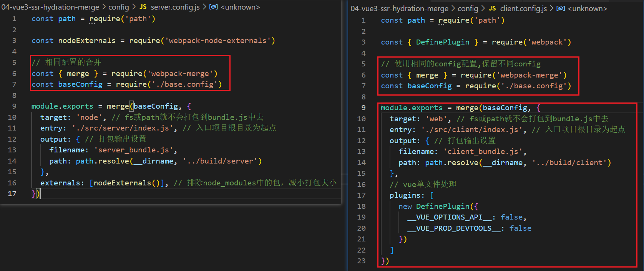The width and height of the screenshot is (644, 271).
Task: Click DefinePlugin in the line 3 require statement
Action: pos(443,42)
